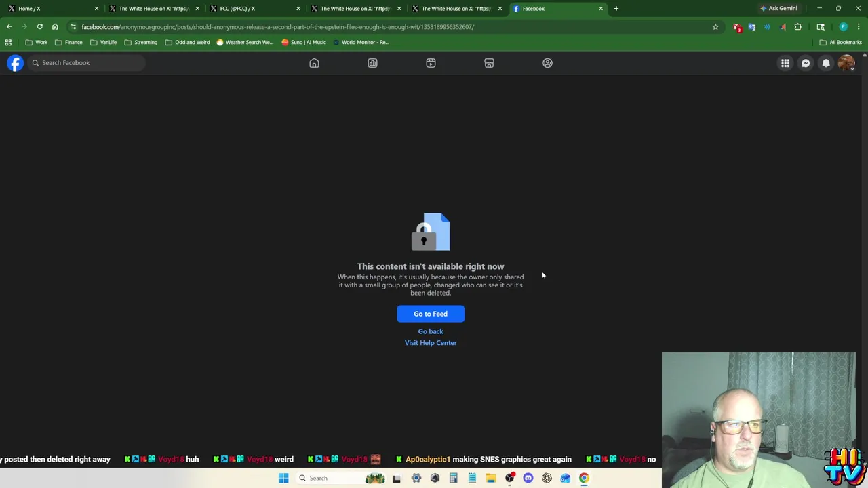Viewport: 868px width, 488px height.
Task: Click the browser home button
Action: tap(55, 27)
